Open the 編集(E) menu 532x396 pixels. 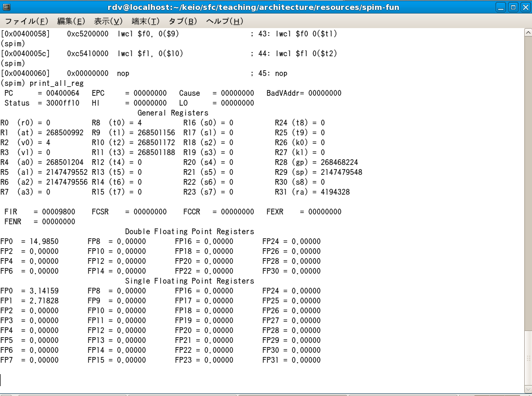coord(71,21)
